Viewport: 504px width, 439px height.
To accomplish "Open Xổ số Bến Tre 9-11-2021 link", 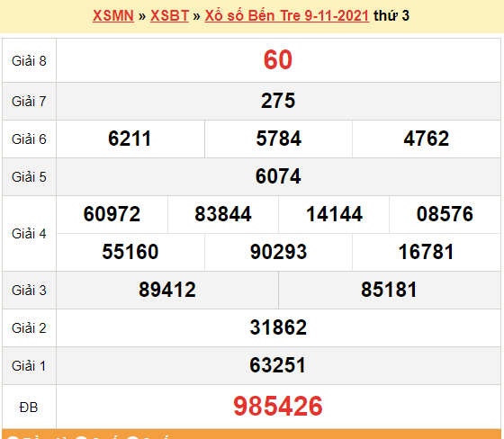I will pyautogui.click(x=287, y=16).
